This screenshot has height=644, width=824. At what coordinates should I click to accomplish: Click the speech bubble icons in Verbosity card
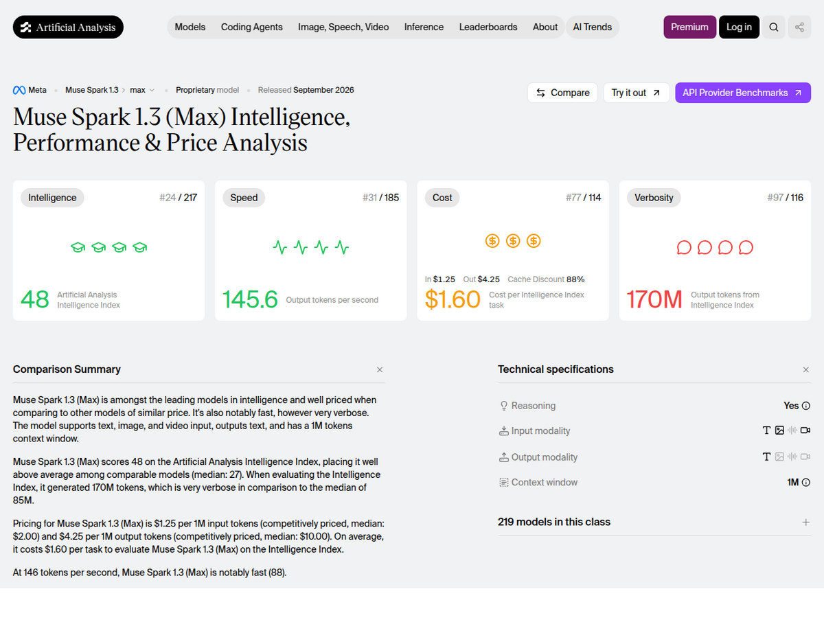pos(715,247)
